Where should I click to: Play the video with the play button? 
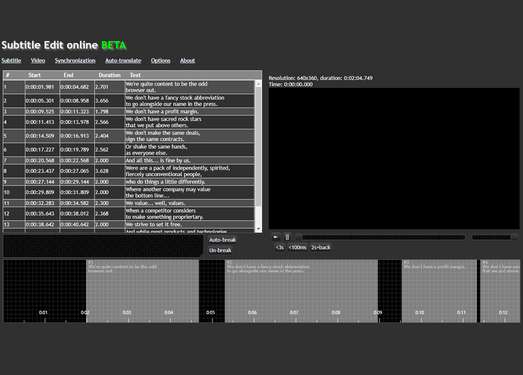(276, 237)
